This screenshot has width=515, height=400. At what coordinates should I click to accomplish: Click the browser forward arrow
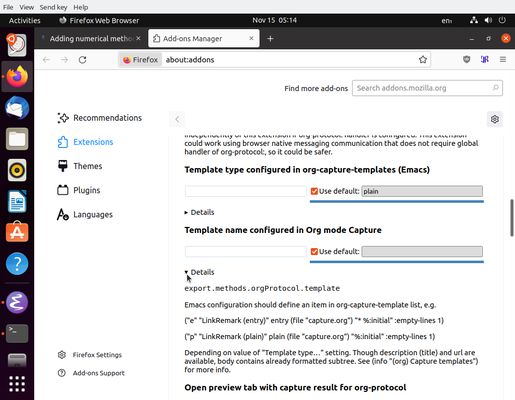click(x=64, y=60)
